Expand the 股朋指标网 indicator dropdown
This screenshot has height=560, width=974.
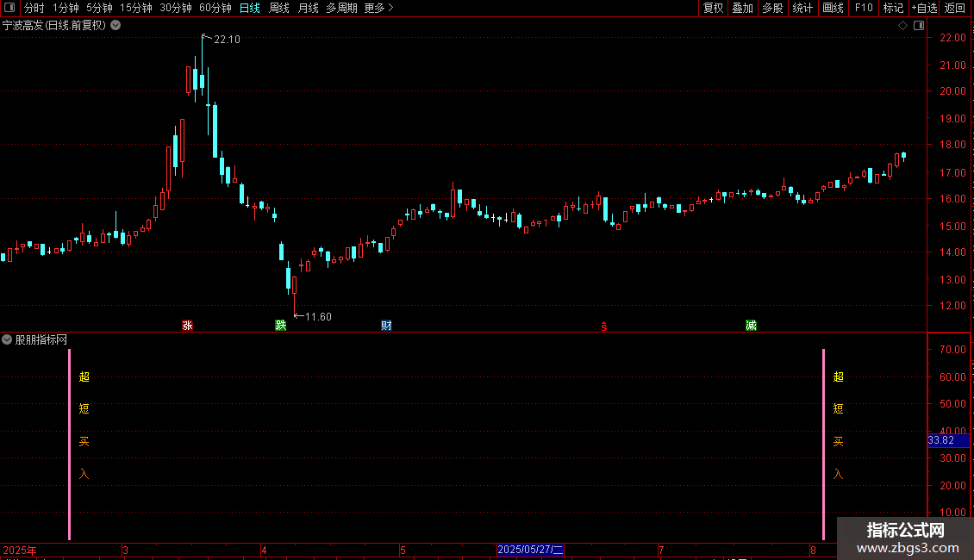pos(7,339)
